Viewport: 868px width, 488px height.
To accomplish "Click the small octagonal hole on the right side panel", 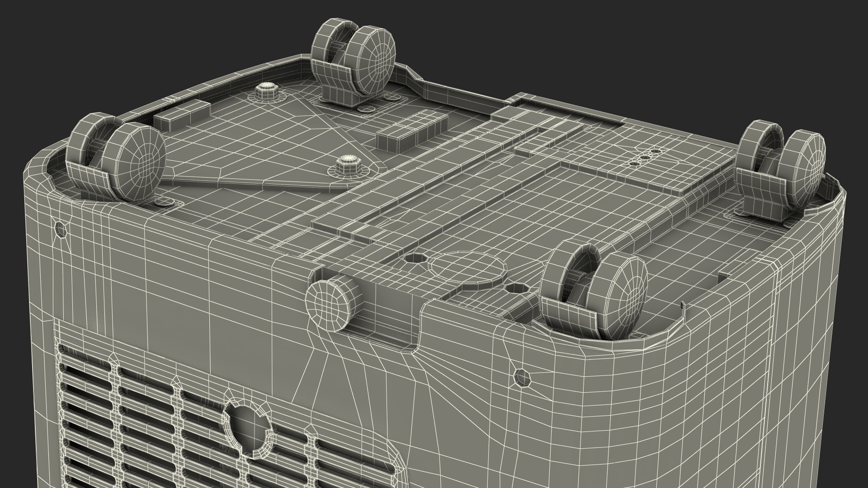I will tap(521, 377).
